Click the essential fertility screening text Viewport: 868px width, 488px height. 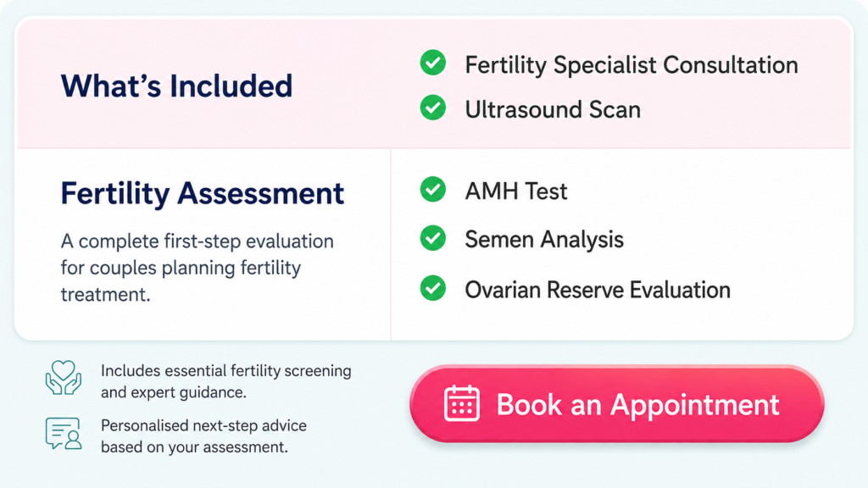tap(225, 381)
